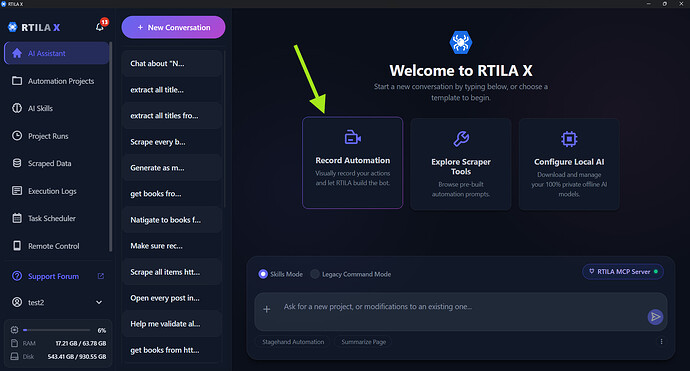Select the Explore Scraper Tools card
Image resolution: width=690 pixels, height=371 pixels.
(461, 164)
